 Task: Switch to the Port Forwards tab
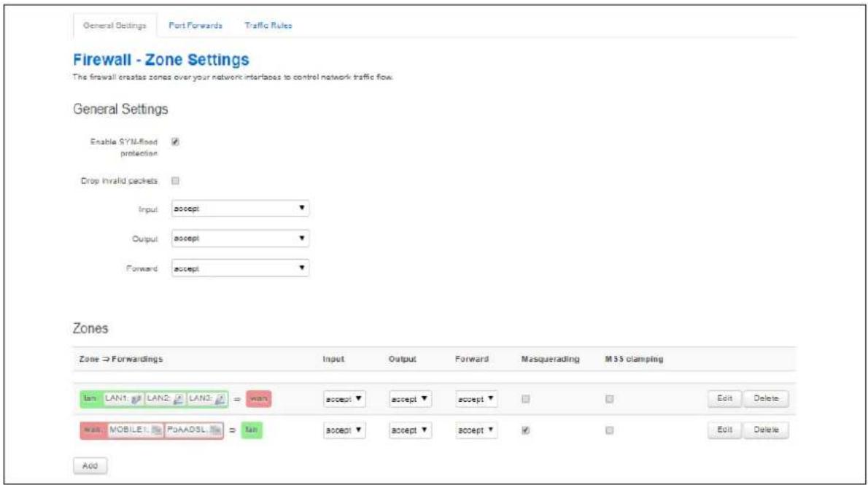[x=195, y=26]
